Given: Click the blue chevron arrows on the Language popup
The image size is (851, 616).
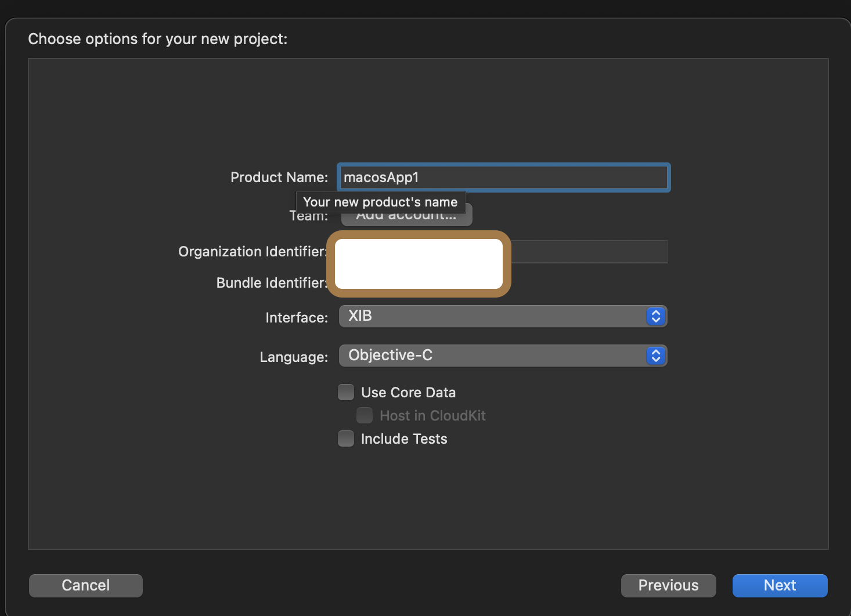Looking at the screenshot, I should tap(656, 356).
